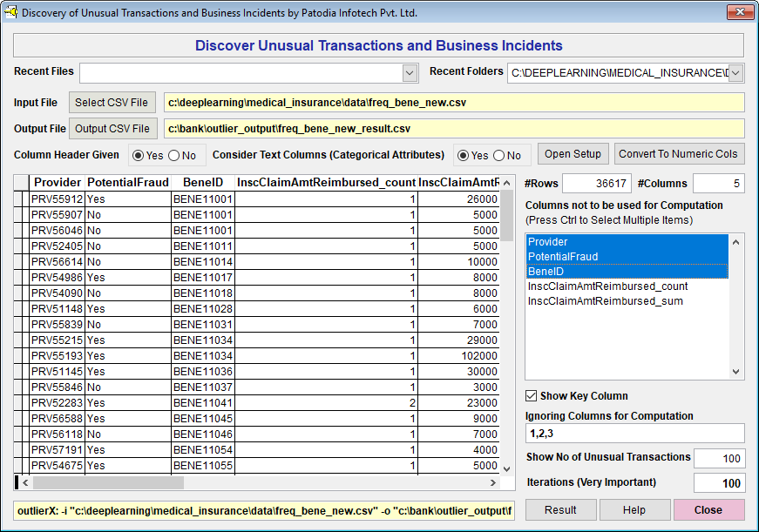Click the data grid's right scroll arrow
The height and width of the screenshot is (532, 759).
[x=495, y=482]
